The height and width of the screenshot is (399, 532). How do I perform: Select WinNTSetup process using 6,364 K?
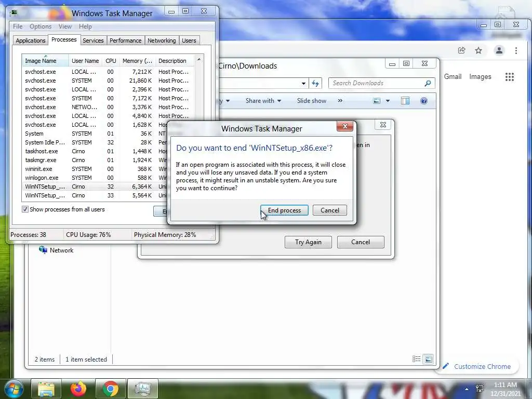click(x=96, y=187)
